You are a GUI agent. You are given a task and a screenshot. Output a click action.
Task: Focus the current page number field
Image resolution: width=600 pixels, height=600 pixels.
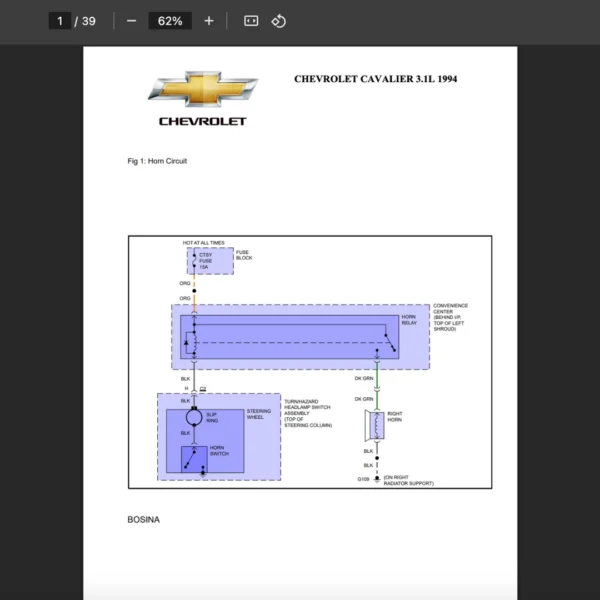click(60, 21)
